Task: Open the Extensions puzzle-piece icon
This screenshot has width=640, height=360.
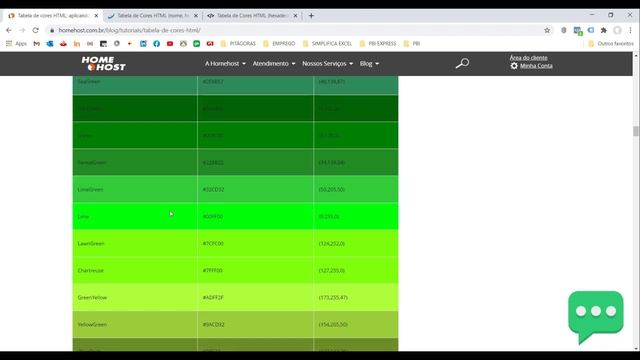Action: click(x=604, y=30)
